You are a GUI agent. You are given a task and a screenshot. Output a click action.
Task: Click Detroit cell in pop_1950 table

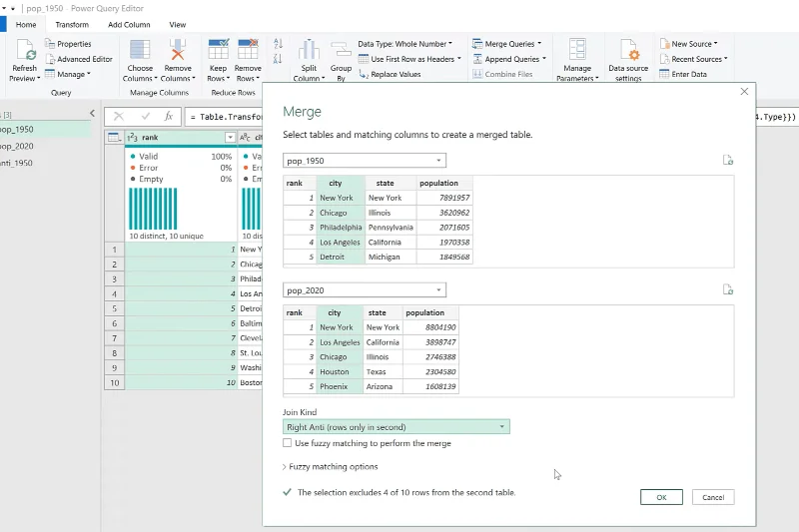point(341,257)
